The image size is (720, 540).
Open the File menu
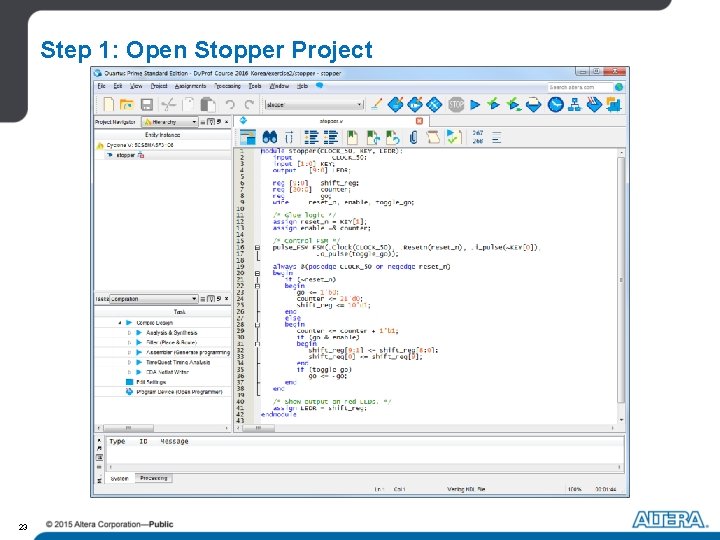click(101, 86)
